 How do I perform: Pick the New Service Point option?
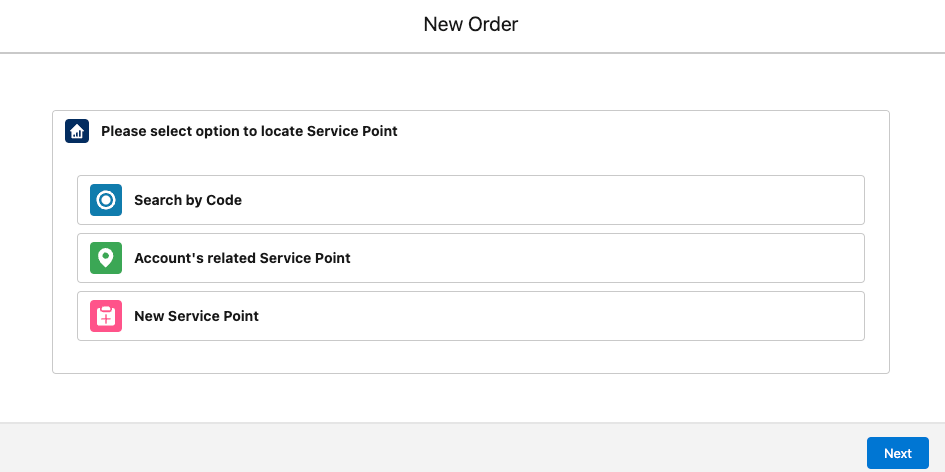tap(471, 316)
